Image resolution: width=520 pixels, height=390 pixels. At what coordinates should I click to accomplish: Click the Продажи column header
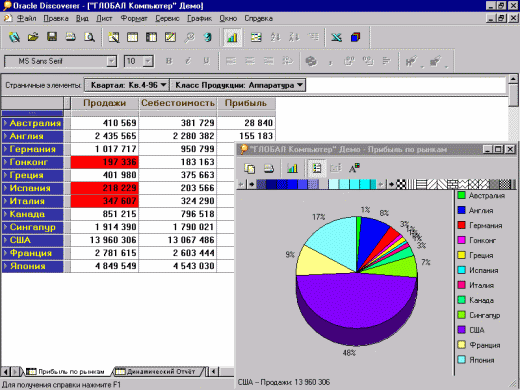105,103
